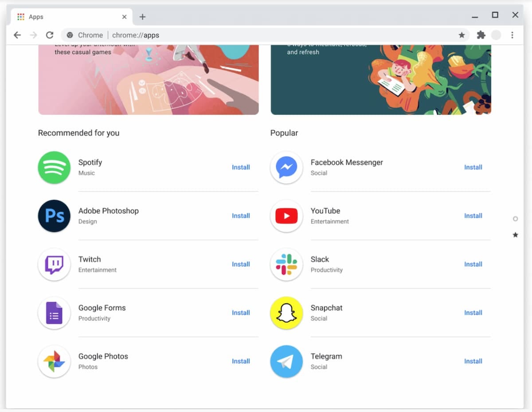Click the Spotify app name

pos(90,162)
